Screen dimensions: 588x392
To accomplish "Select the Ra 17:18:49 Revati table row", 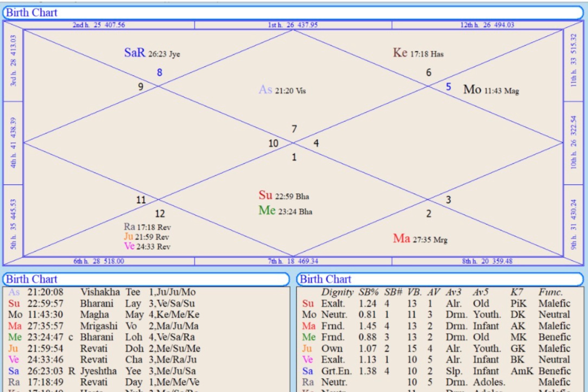I will [x=146, y=382].
